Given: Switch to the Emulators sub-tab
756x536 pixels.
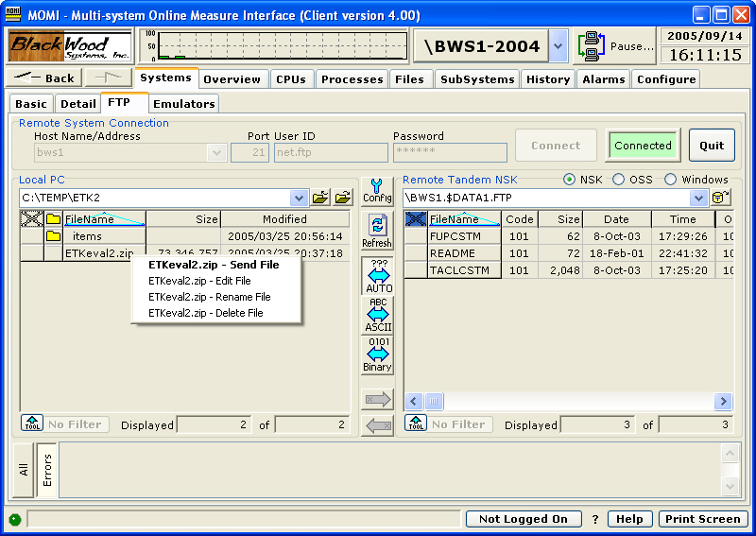Looking at the screenshot, I should (183, 104).
